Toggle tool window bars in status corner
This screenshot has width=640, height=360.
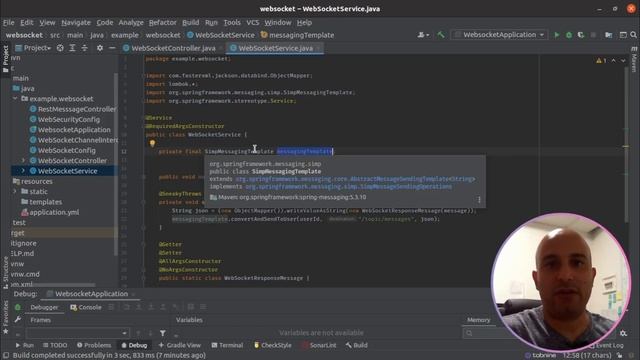[6, 356]
